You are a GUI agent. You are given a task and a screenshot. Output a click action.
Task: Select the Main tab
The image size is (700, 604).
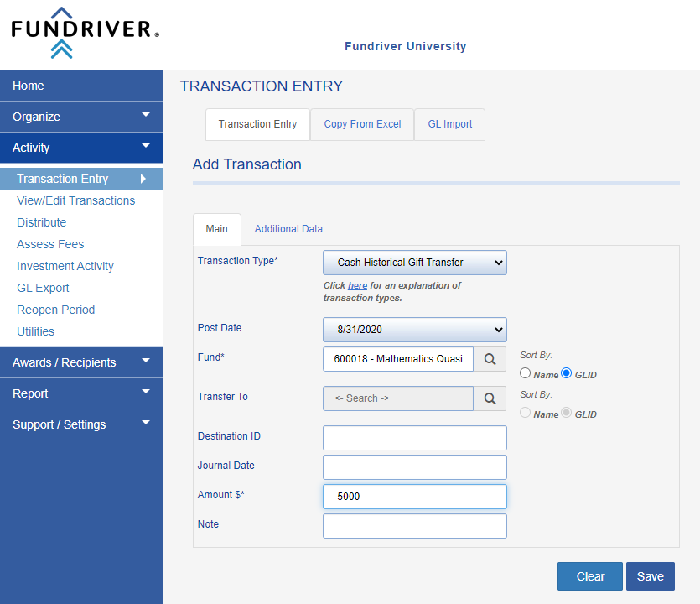(217, 229)
